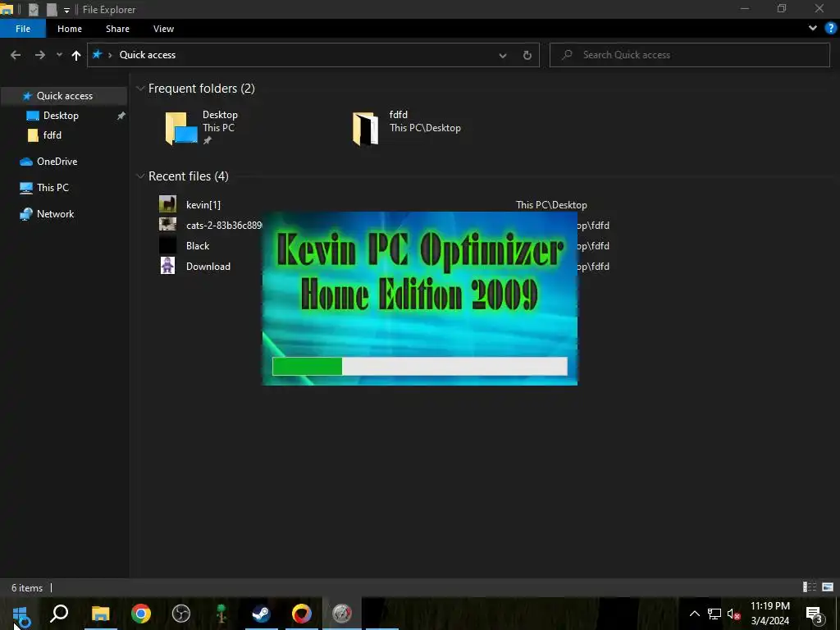Click the pin icon next to Desktop
Screen dimensions: 840x630
[121, 116]
